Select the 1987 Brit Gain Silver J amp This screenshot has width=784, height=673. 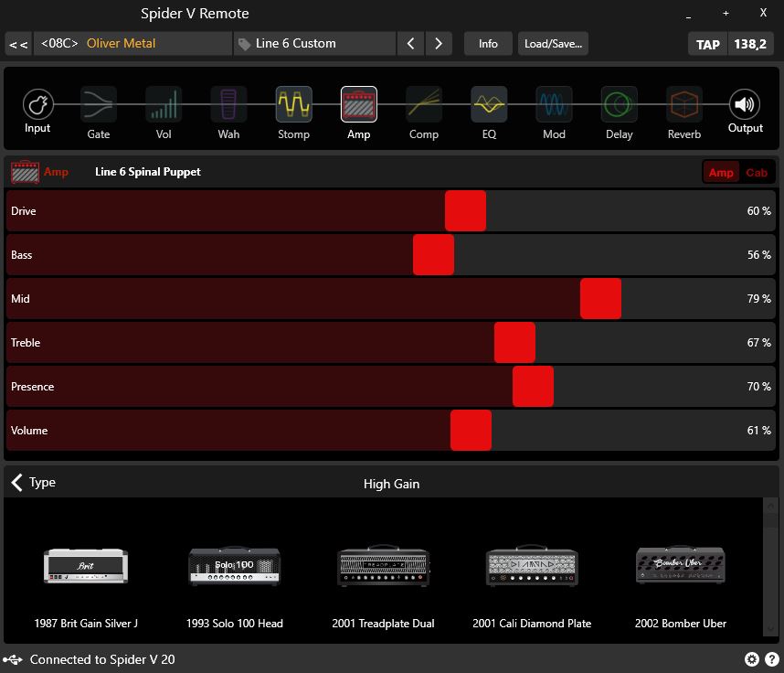click(x=86, y=586)
